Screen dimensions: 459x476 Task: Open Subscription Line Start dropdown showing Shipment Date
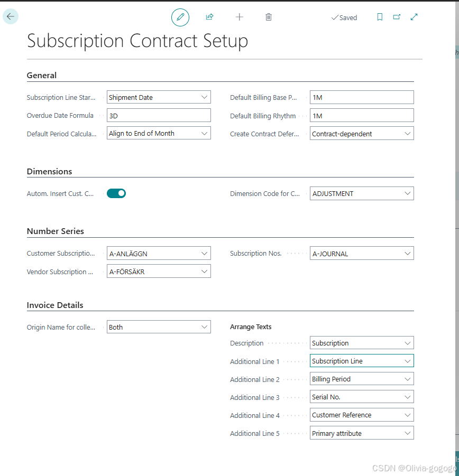click(x=204, y=97)
